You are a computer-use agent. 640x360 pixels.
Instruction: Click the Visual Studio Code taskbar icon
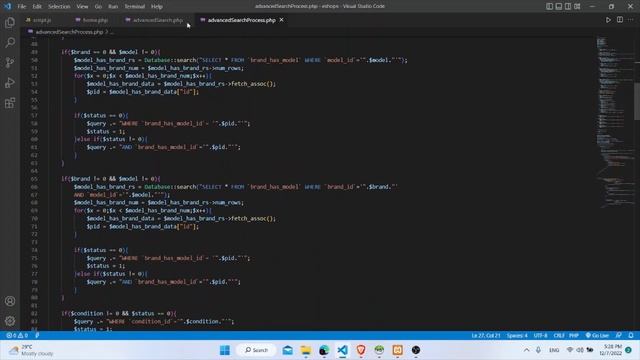(342, 350)
